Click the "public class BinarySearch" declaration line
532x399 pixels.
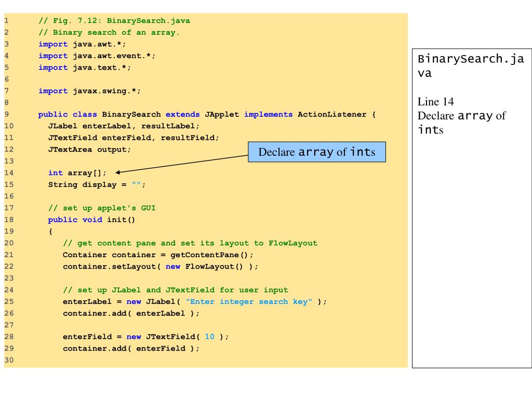(207, 114)
